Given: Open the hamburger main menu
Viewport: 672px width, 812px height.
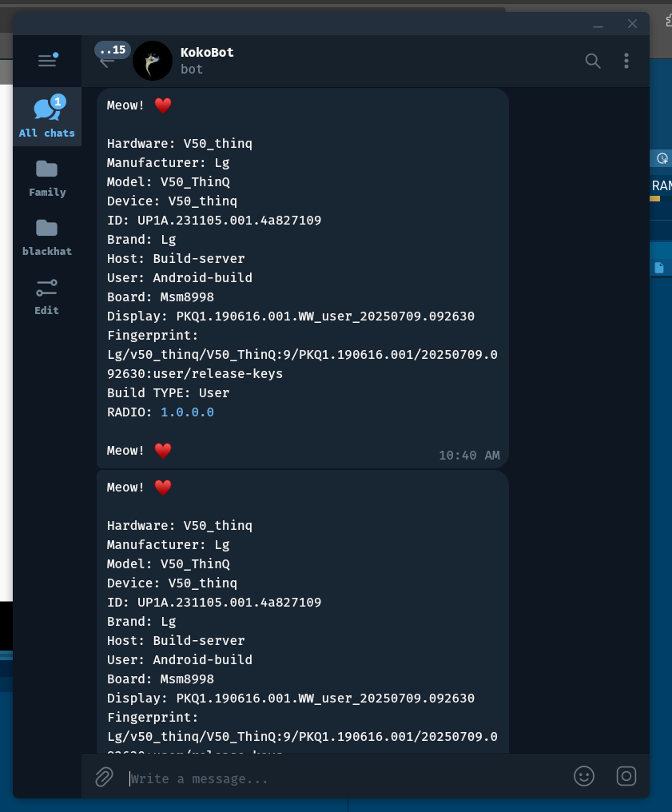Looking at the screenshot, I should (48, 61).
